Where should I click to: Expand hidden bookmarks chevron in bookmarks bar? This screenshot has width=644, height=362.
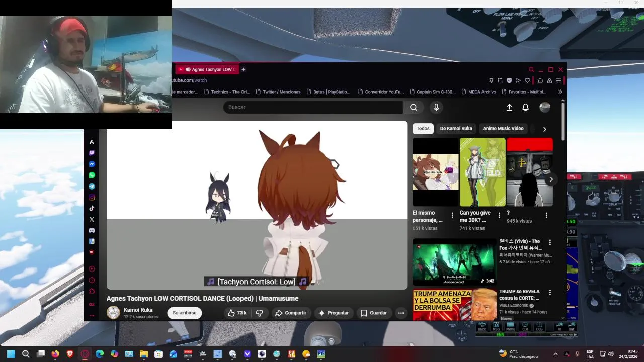pyautogui.click(x=560, y=92)
